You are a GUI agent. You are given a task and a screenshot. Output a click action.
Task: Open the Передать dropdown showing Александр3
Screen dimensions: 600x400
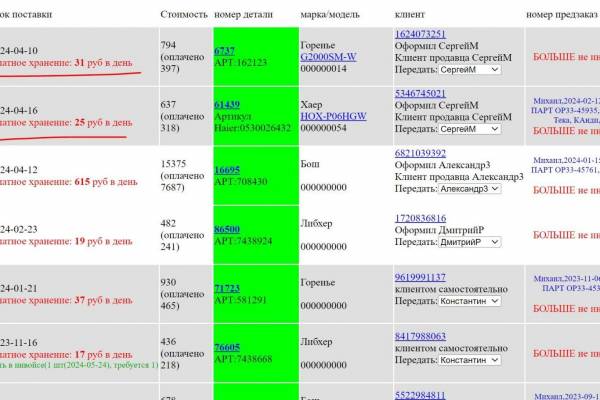pyautogui.click(x=469, y=189)
